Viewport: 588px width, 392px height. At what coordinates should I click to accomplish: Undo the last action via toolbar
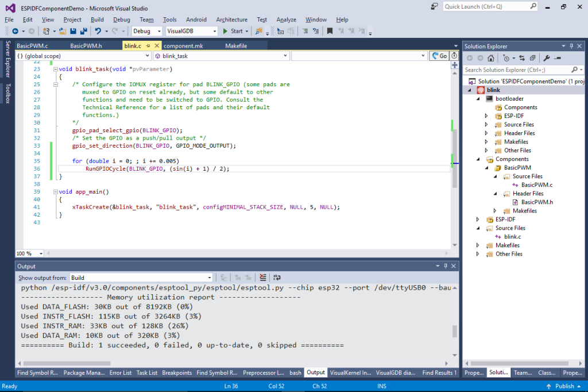point(98,31)
